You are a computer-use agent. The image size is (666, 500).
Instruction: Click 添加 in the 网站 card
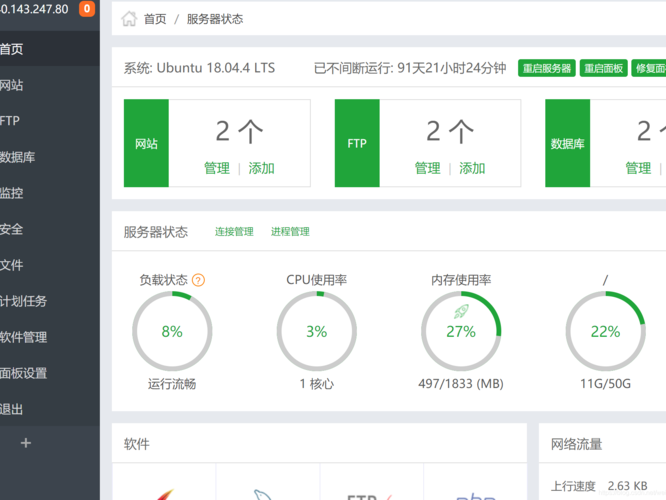(261, 168)
